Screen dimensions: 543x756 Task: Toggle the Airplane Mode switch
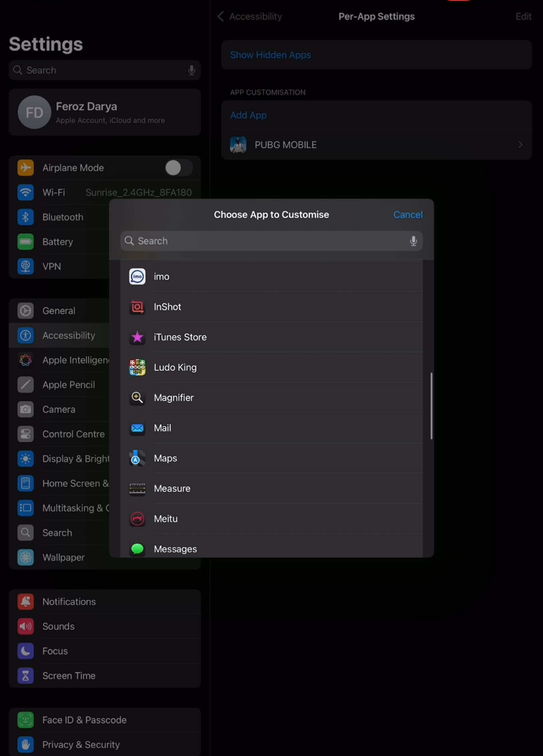[178, 168]
